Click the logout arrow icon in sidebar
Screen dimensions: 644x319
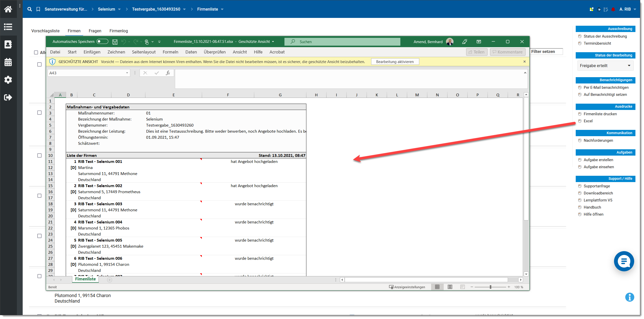[8, 97]
